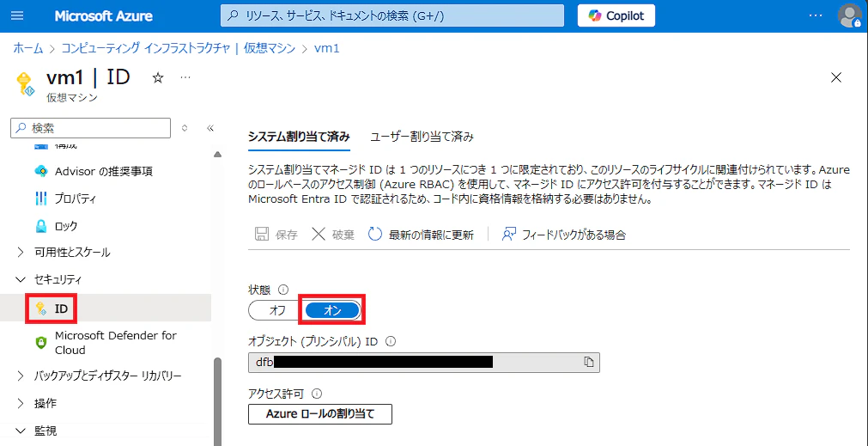Viewport: 868px width, 446px height.
Task: Toggle expand-collapse all sidebar groups
Action: 185,128
